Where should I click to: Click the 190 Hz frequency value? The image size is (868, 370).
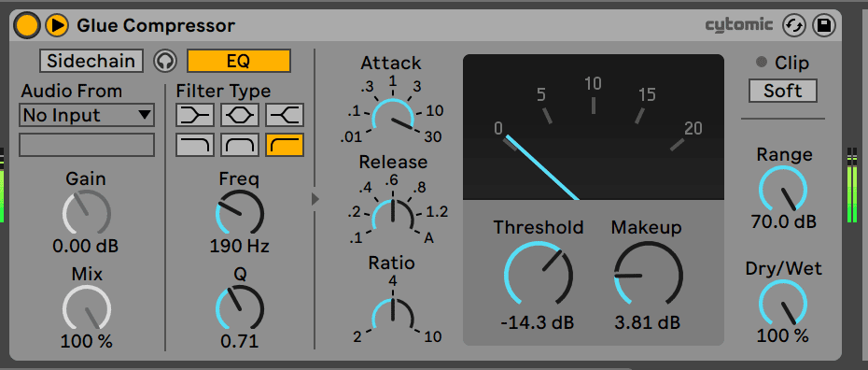239,246
